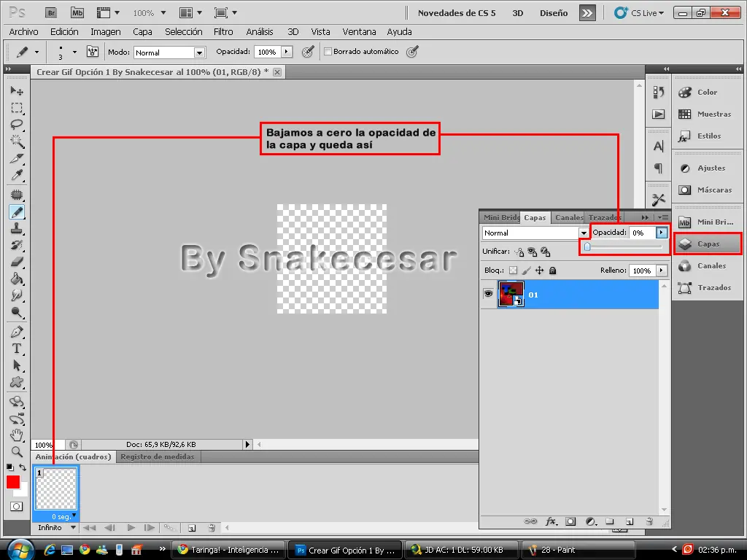The image size is (747, 560).
Task: Select the Hand tool
Action: (x=17, y=435)
